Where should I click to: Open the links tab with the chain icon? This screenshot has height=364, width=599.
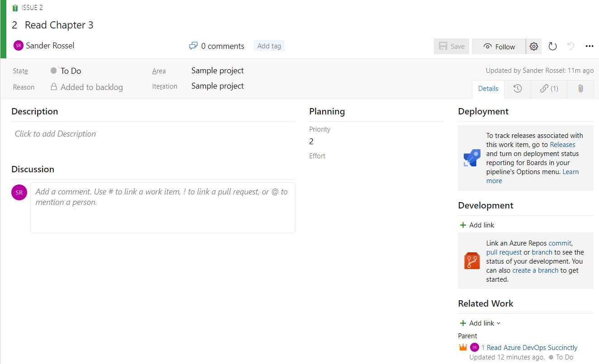(x=548, y=89)
